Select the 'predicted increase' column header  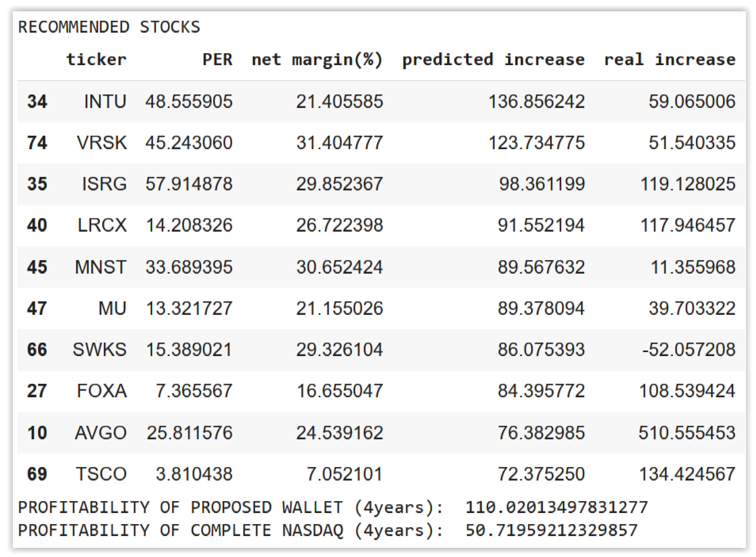pos(493,60)
